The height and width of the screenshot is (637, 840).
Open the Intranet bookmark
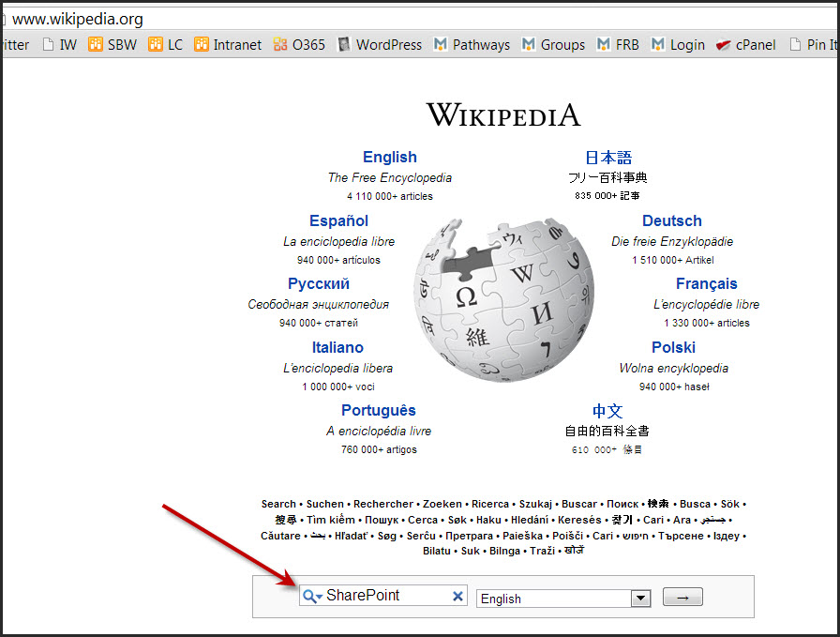[228, 44]
